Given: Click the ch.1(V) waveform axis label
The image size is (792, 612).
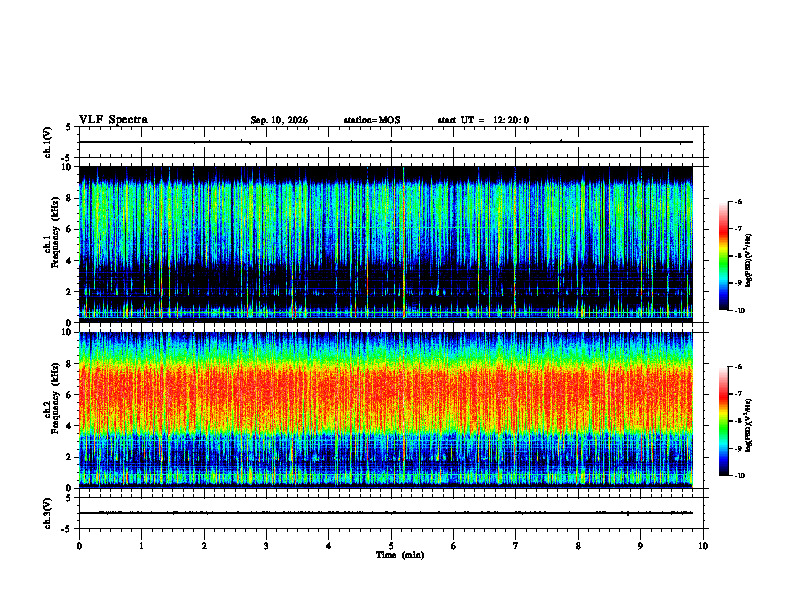Looking at the screenshot, I should (x=48, y=142).
